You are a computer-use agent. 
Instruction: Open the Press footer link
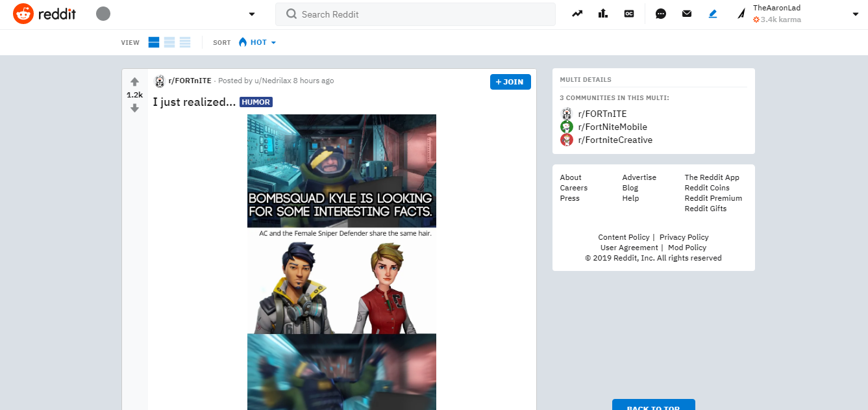click(x=570, y=198)
